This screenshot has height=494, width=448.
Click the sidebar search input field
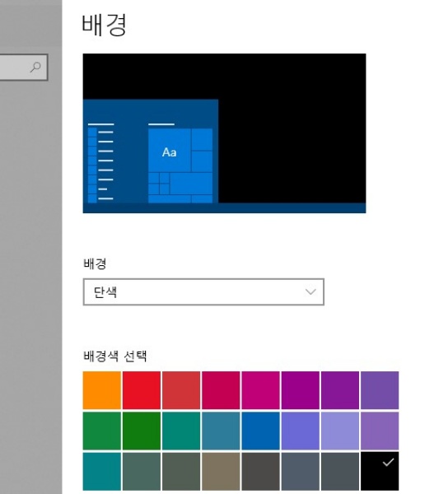pyautogui.click(x=24, y=68)
